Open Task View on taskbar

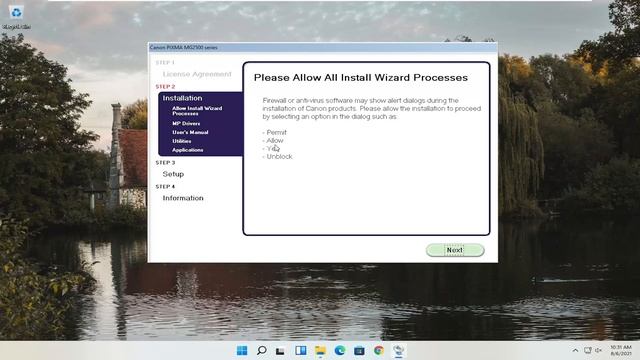(280, 351)
